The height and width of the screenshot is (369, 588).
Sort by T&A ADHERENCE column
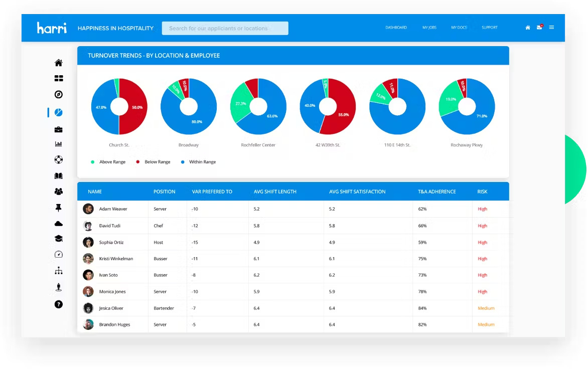click(437, 192)
